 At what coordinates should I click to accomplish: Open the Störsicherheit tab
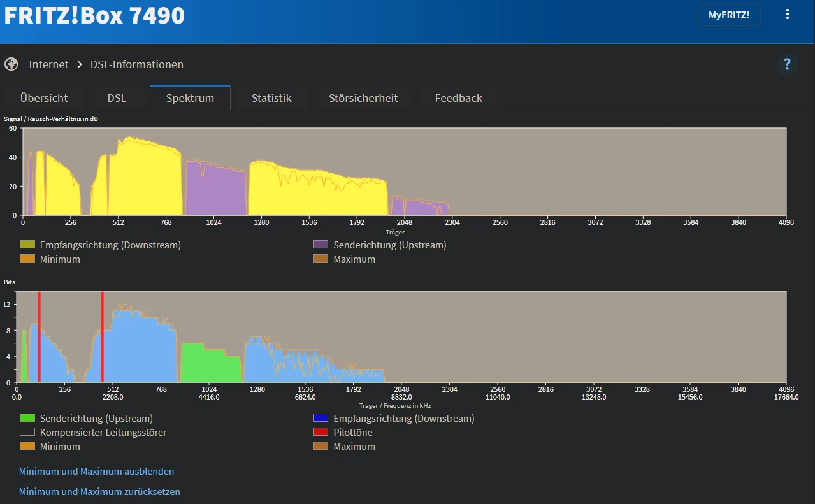pos(363,98)
